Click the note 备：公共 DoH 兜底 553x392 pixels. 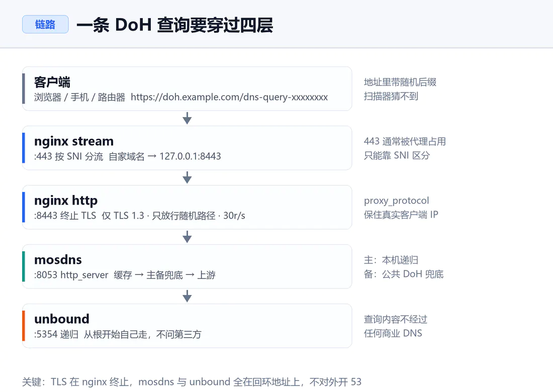click(x=404, y=274)
